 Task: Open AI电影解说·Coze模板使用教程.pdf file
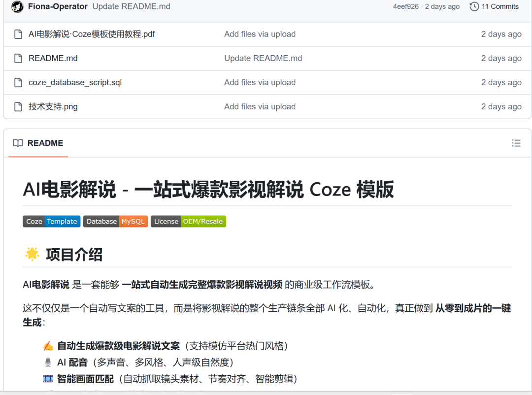(x=92, y=34)
